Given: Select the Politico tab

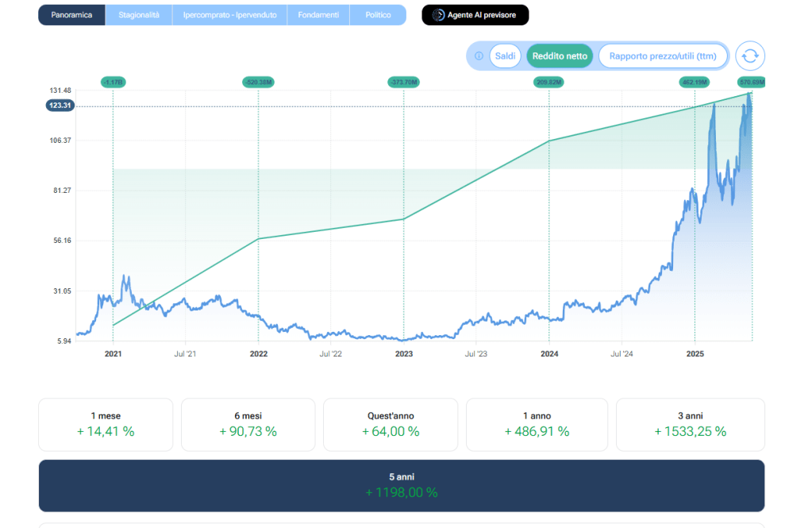Looking at the screenshot, I should 378,15.
